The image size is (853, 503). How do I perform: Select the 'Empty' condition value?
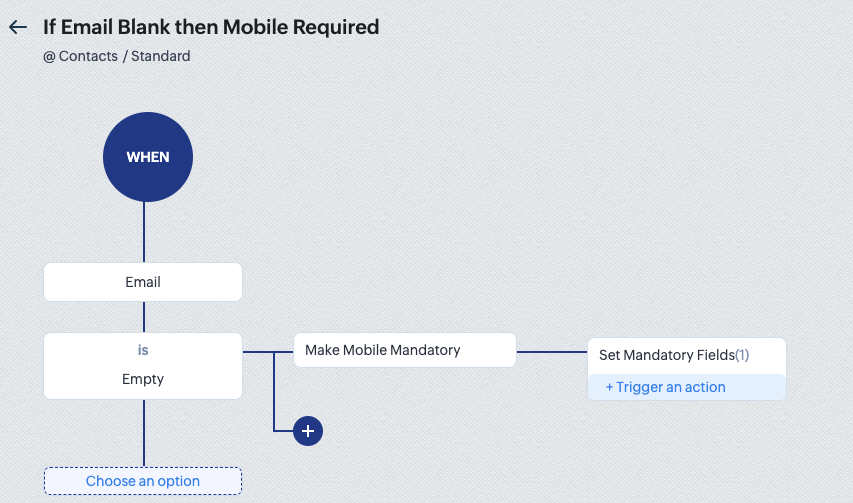click(x=143, y=379)
